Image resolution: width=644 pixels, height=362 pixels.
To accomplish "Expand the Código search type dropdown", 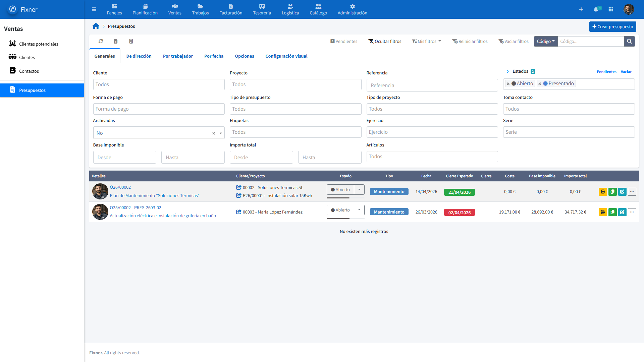I will pos(545,41).
